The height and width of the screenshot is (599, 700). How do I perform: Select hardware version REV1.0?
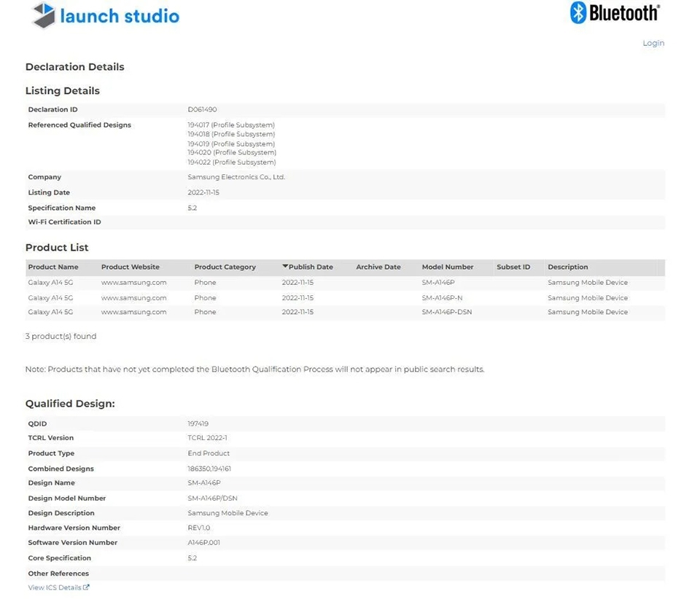click(198, 527)
